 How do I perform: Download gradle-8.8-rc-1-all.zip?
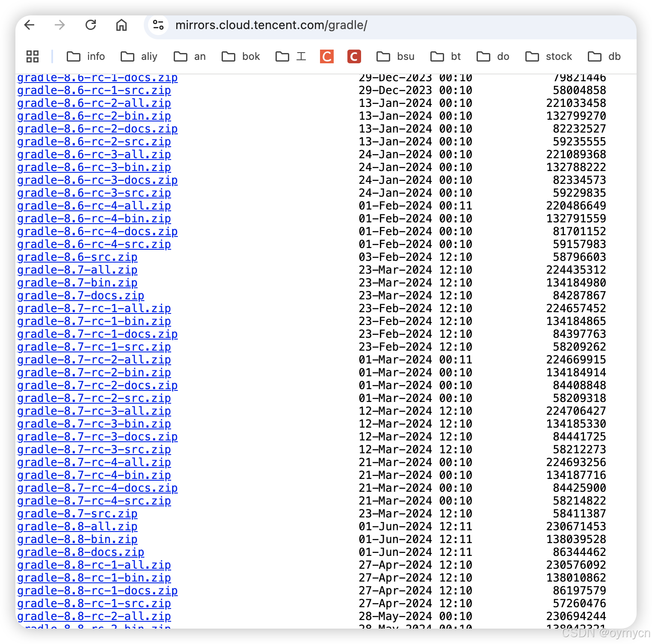(x=94, y=565)
